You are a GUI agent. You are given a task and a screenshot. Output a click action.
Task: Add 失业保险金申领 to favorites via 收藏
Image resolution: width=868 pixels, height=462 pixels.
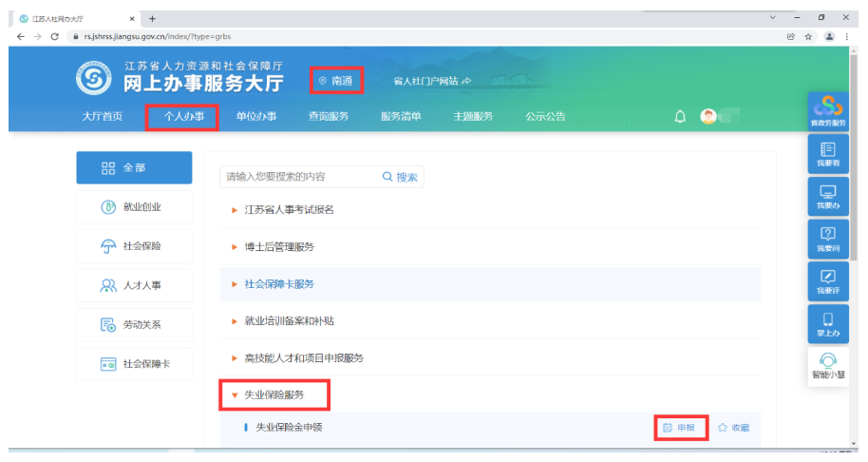coord(733,428)
